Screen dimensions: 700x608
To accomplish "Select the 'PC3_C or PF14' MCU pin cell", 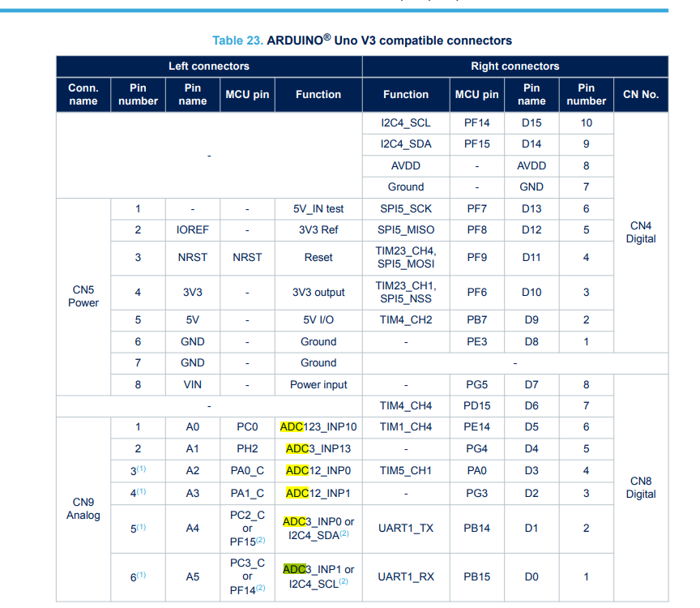I will pyautogui.click(x=247, y=576).
